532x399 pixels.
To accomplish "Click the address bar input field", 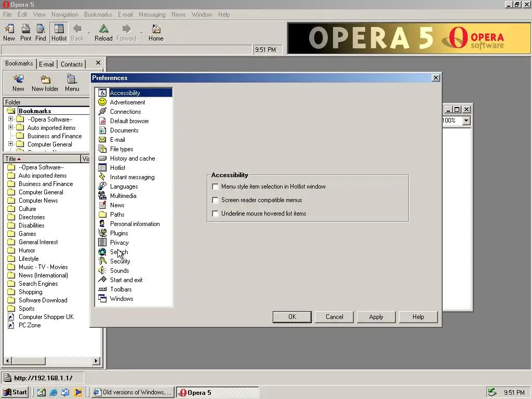I will [x=127, y=49].
